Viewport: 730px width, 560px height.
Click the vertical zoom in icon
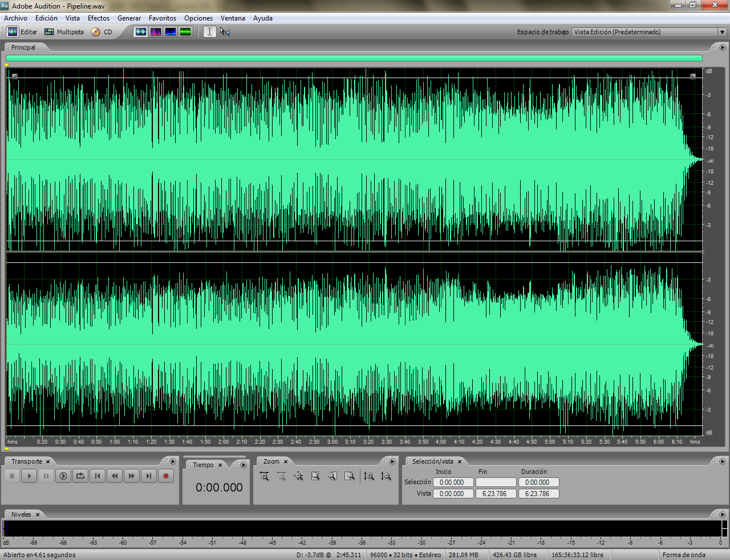tap(369, 476)
